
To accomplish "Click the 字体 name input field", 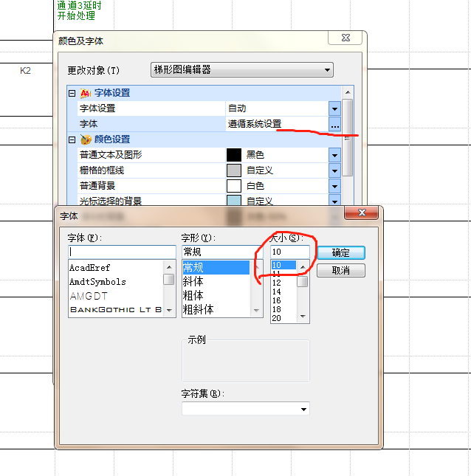I will [122, 252].
